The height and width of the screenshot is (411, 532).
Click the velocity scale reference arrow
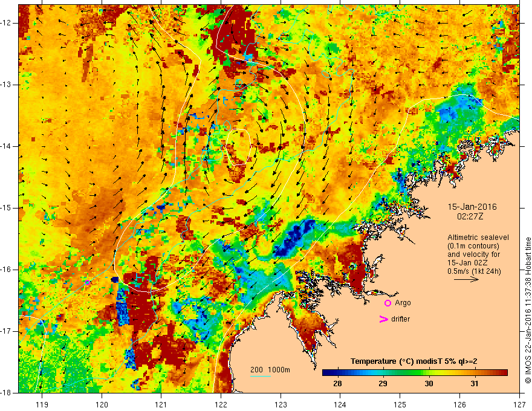(466, 279)
